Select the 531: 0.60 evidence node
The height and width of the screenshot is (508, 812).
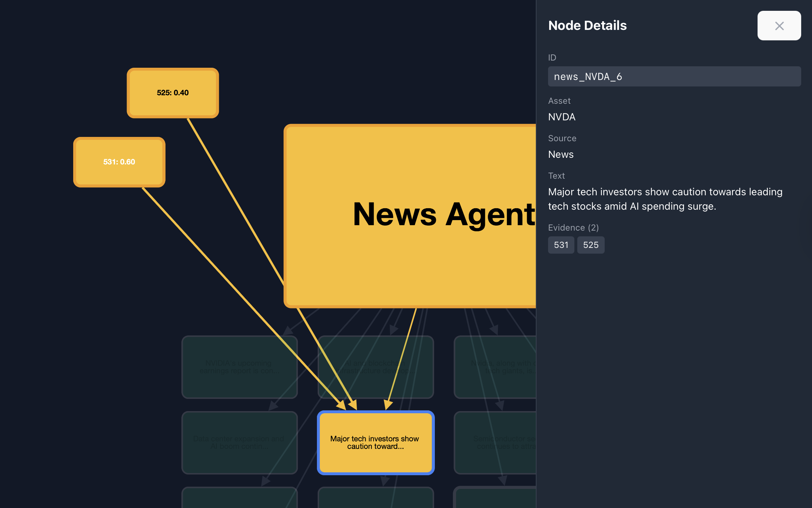click(119, 162)
